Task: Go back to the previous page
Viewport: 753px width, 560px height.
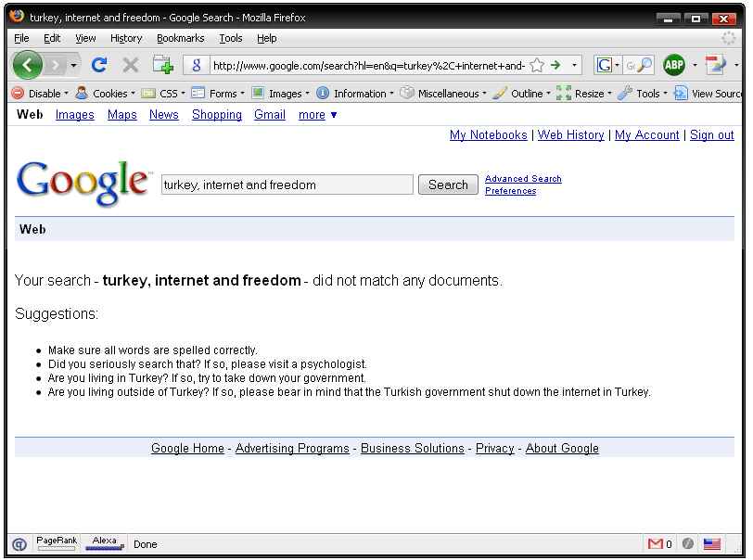Action: pyautogui.click(x=28, y=65)
